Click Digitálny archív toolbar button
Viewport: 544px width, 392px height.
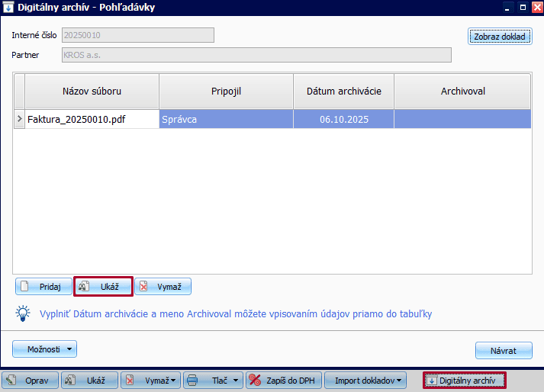pos(464,380)
